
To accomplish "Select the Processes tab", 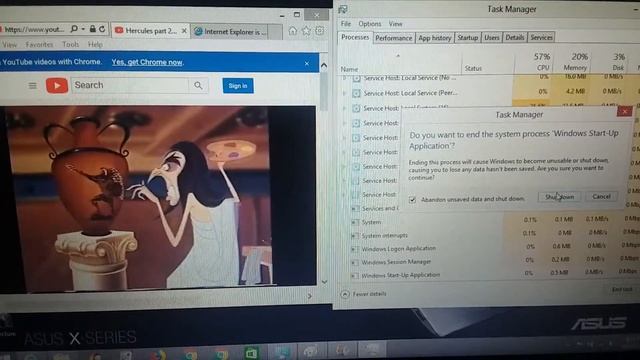I will tap(355, 37).
